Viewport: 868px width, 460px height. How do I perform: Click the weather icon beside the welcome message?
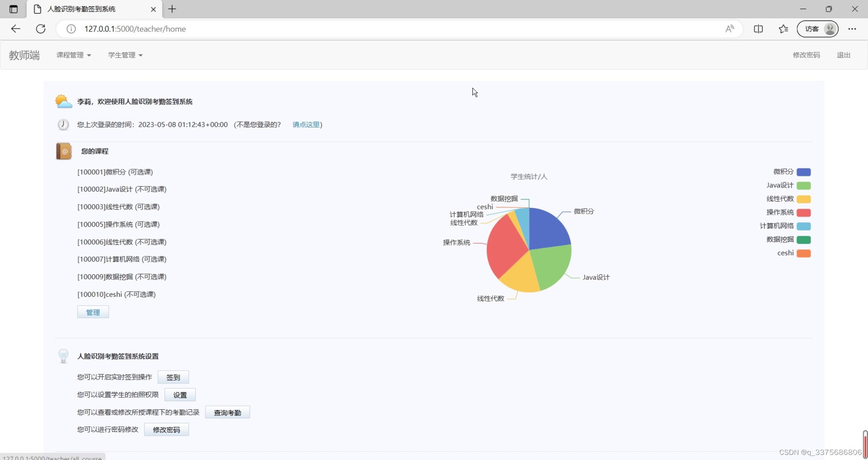(x=64, y=101)
